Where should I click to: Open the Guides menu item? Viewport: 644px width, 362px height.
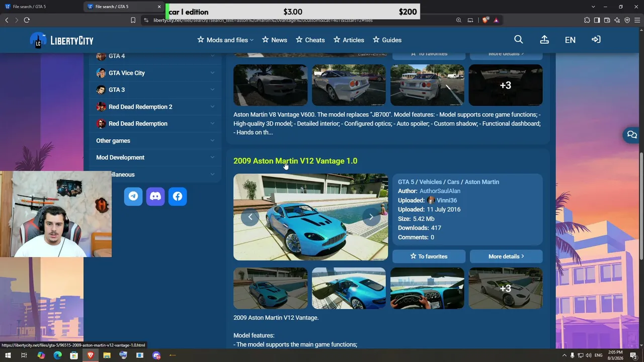pyautogui.click(x=387, y=40)
